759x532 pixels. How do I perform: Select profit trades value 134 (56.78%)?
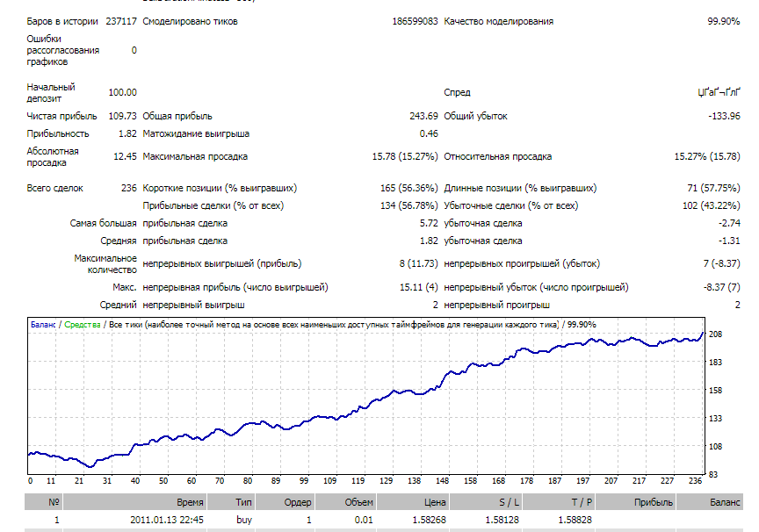409,206
